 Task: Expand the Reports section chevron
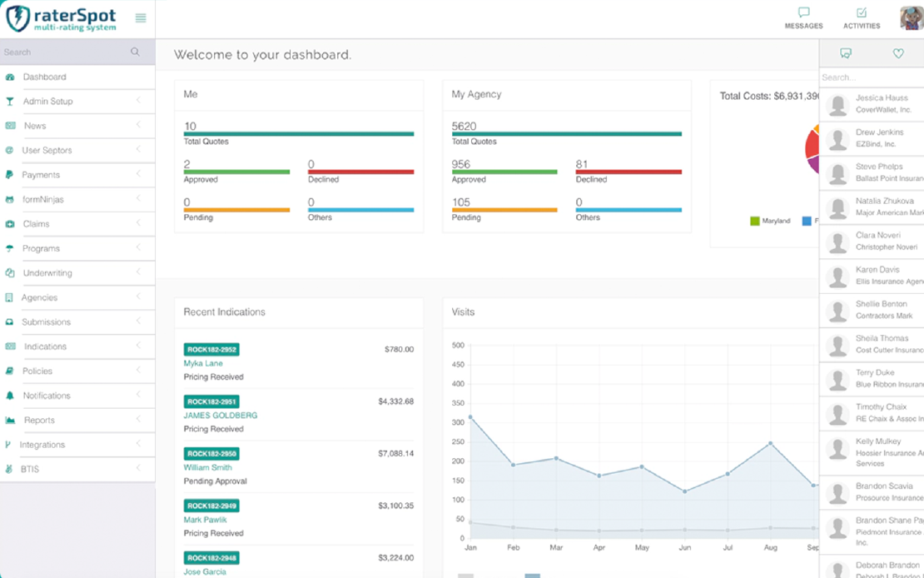(x=138, y=420)
